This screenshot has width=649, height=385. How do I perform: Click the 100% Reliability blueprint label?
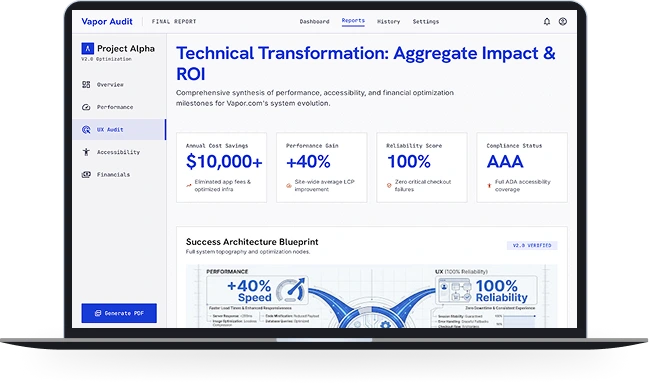click(502, 291)
